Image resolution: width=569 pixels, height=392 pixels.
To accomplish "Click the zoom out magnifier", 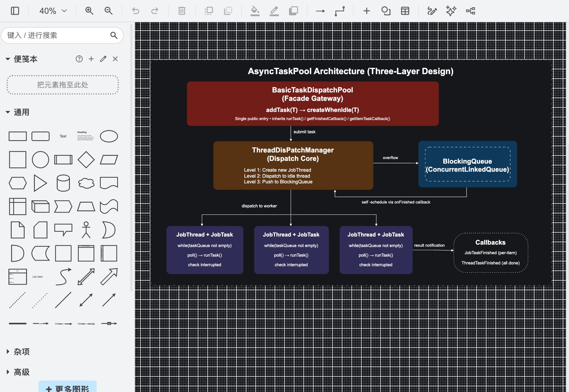I will click(108, 11).
